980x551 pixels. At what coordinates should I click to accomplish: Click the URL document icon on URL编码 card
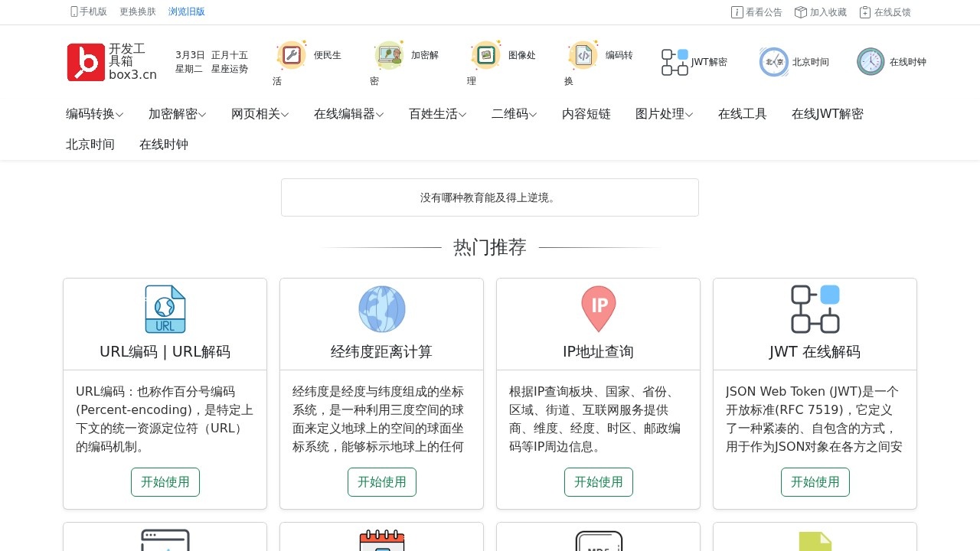[165, 309]
